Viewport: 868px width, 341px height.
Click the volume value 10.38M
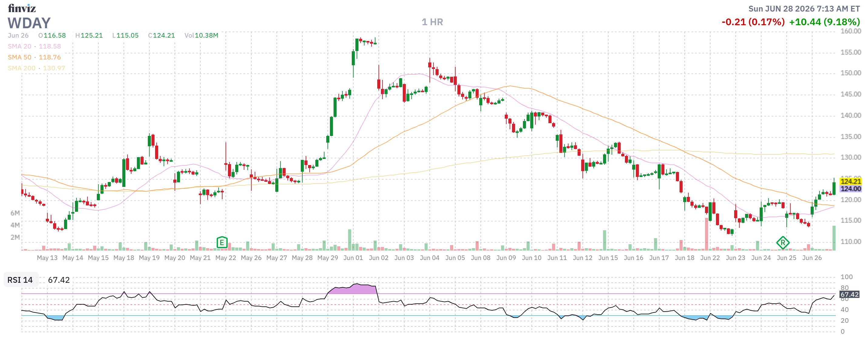pos(207,35)
